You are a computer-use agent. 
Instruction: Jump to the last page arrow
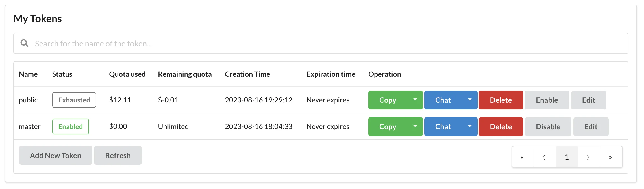(x=611, y=157)
